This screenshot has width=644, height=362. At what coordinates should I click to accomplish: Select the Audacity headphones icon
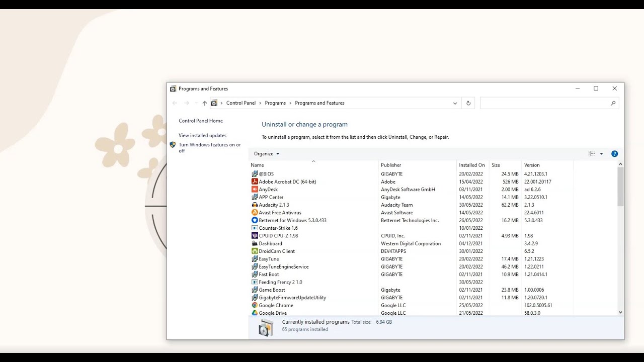(x=255, y=205)
